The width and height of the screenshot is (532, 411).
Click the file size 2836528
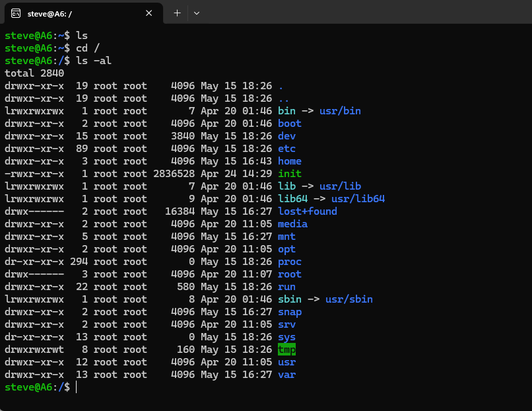click(174, 174)
